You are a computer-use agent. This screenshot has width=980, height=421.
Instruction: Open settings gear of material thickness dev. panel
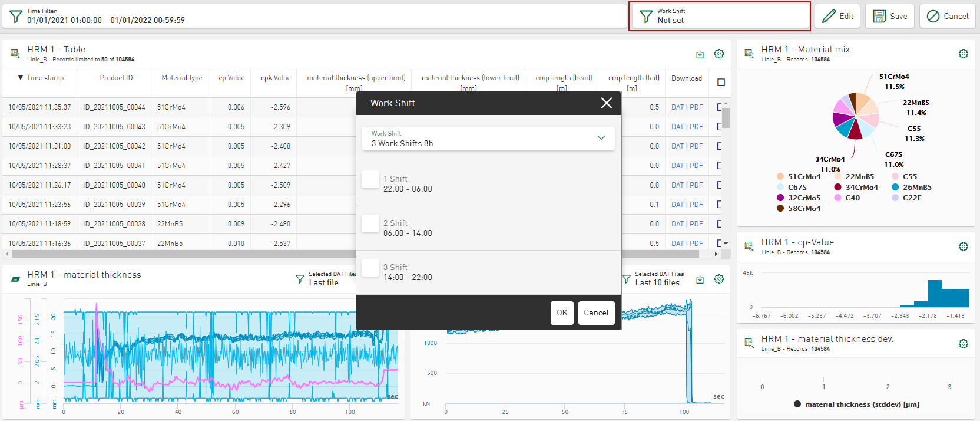click(963, 343)
